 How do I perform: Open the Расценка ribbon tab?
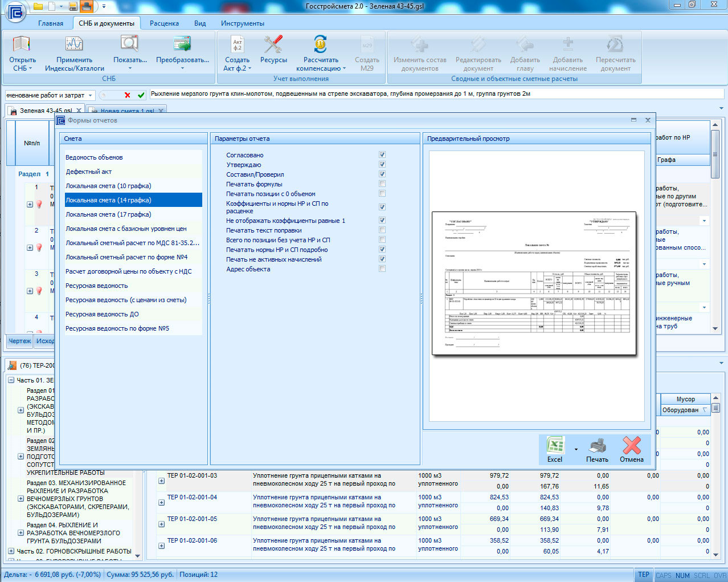164,23
